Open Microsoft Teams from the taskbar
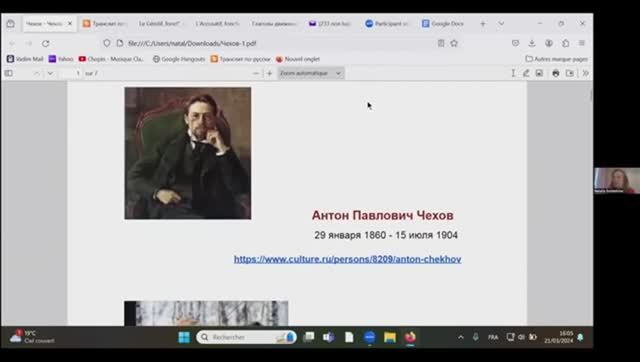 (x=329, y=337)
